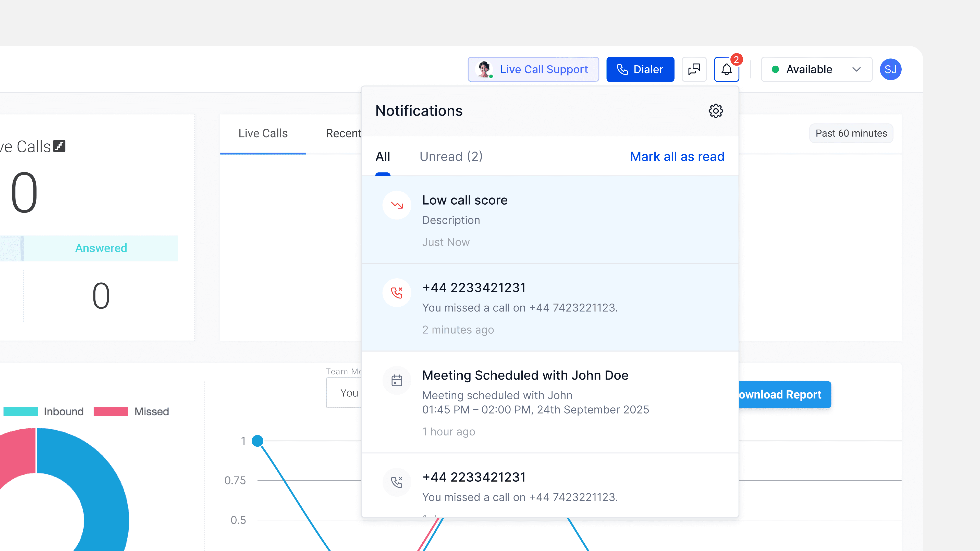
Task: Toggle the Missed legend color swatch
Action: tap(111, 411)
